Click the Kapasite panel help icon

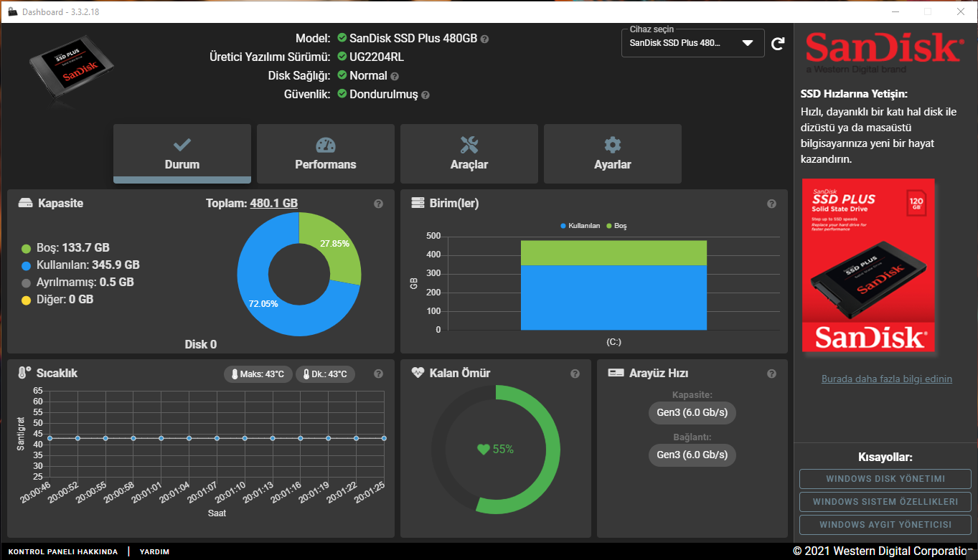379,204
